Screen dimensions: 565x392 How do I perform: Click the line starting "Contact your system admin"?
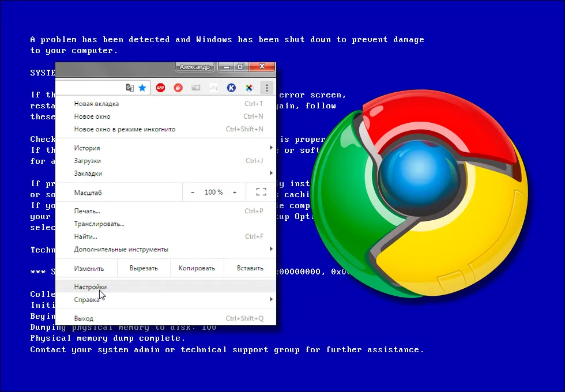pyautogui.click(x=227, y=349)
